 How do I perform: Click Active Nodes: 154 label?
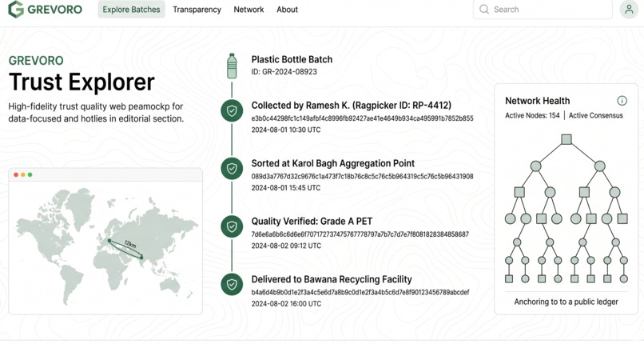(532, 115)
